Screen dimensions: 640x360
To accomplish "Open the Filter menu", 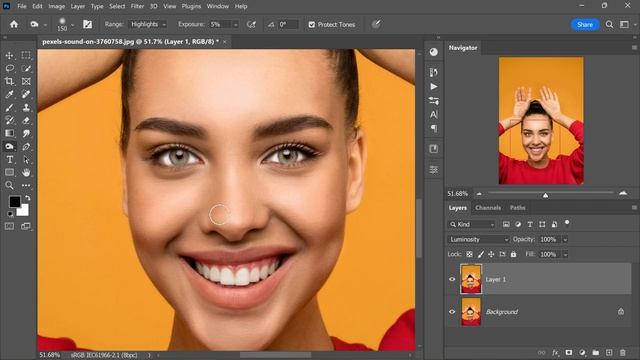I will coord(137,6).
